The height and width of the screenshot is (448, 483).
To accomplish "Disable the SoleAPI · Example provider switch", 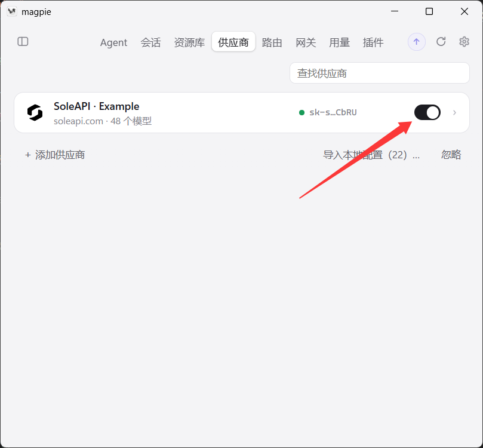I will [427, 112].
